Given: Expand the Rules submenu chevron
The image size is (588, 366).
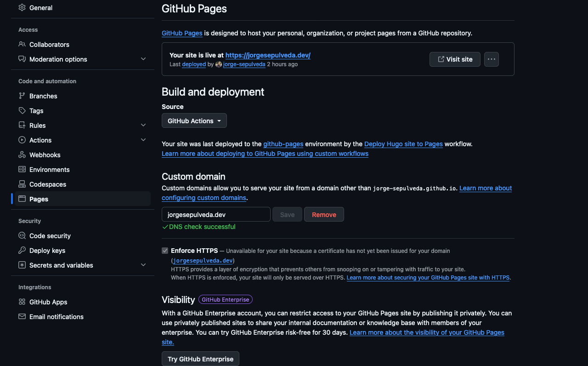Looking at the screenshot, I should [x=143, y=126].
